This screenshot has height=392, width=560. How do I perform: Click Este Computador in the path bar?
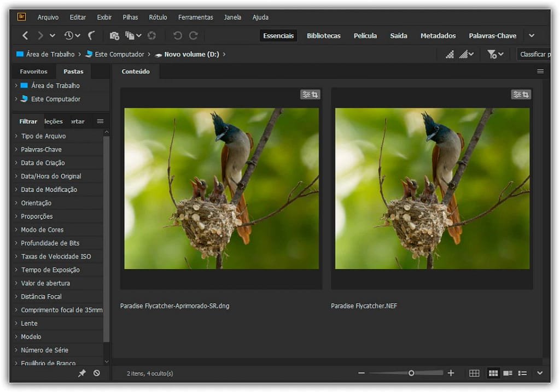tap(115, 54)
